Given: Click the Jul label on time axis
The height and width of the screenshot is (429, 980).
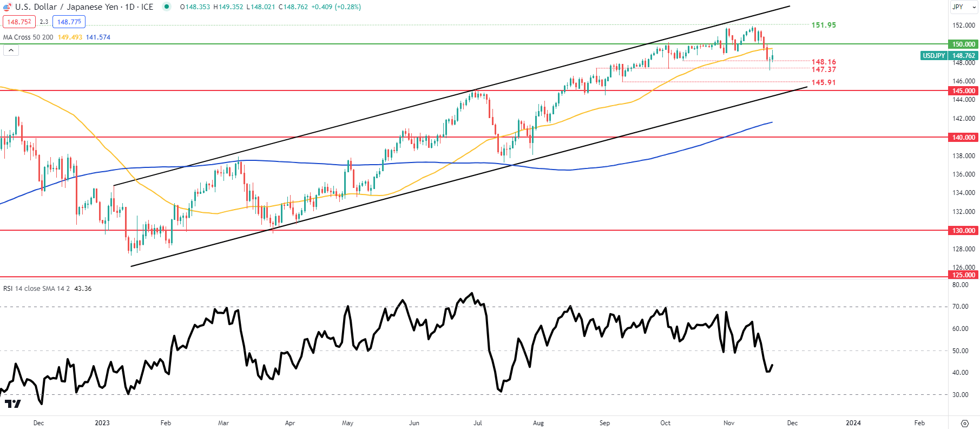Looking at the screenshot, I should (x=478, y=423).
